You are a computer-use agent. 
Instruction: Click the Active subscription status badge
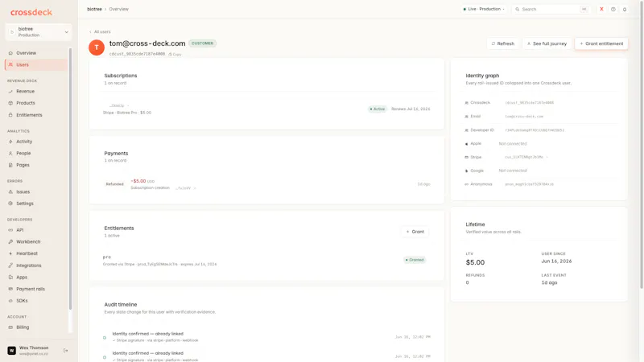(x=377, y=109)
